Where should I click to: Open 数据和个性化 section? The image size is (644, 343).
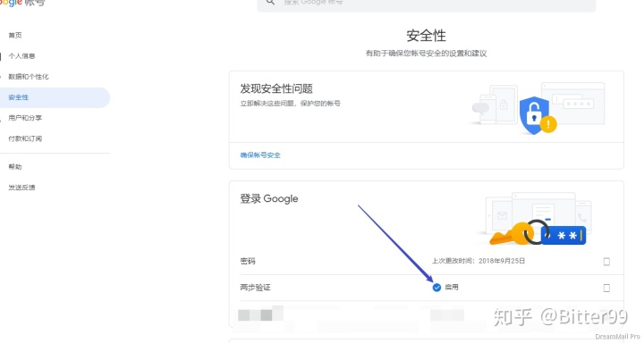click(x=29, y=77)
